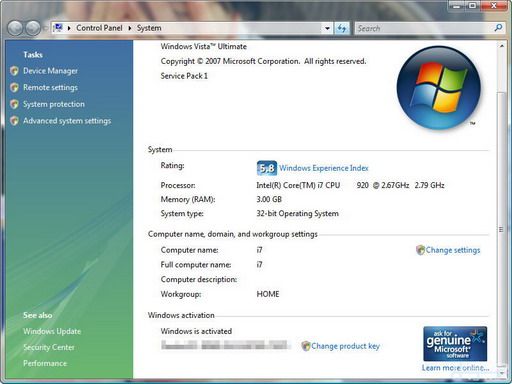Click Change settings link
Screen dimensions: 512x384
(453, 250)
